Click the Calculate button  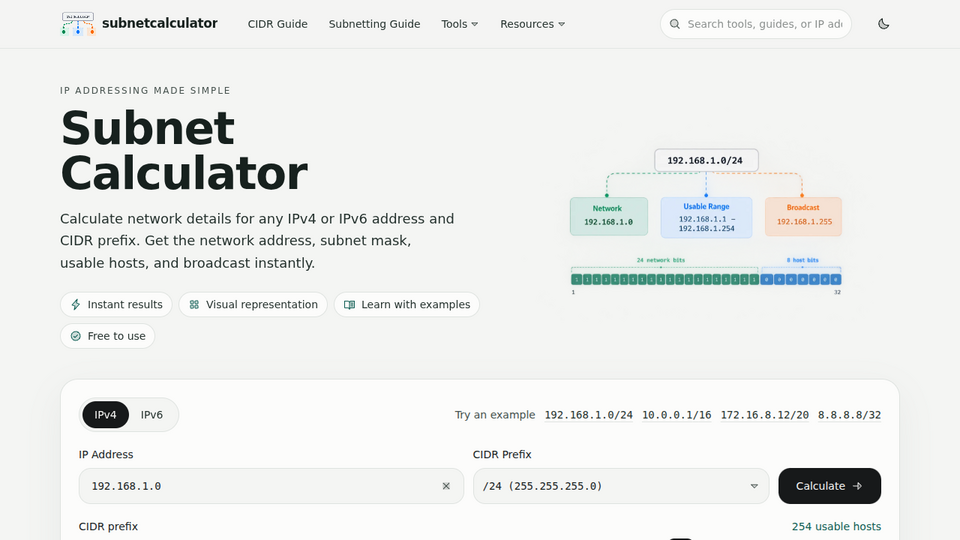pyautogui.click(x=830, y=486)
